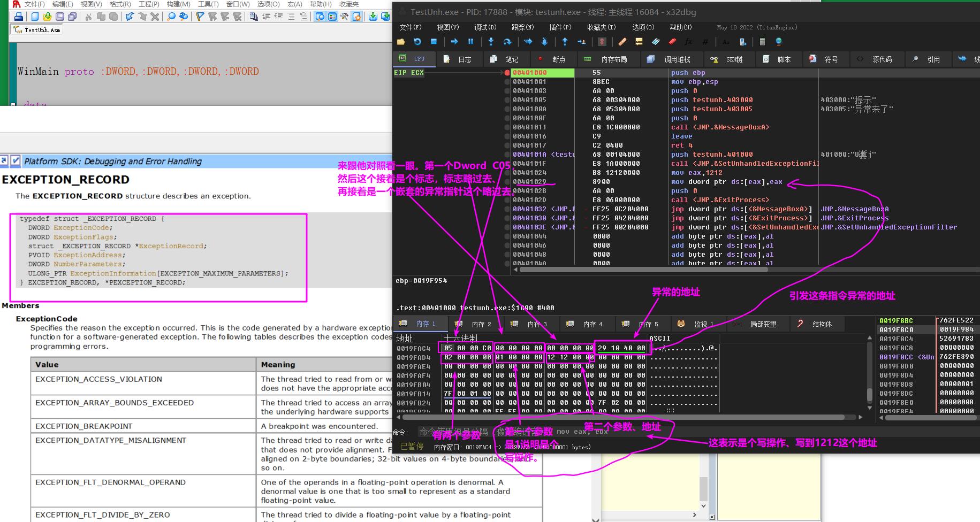Screen dimensions: 980x522
Task: Click the find magnifier icon in RadASM
Action: click(171, 17)
